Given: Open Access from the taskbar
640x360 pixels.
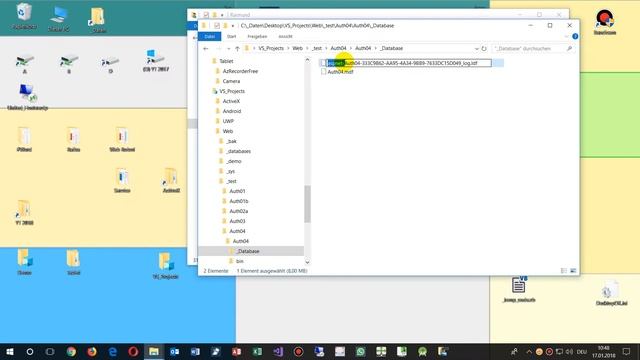Looking at the screenshot, I should tap(236, 351).
